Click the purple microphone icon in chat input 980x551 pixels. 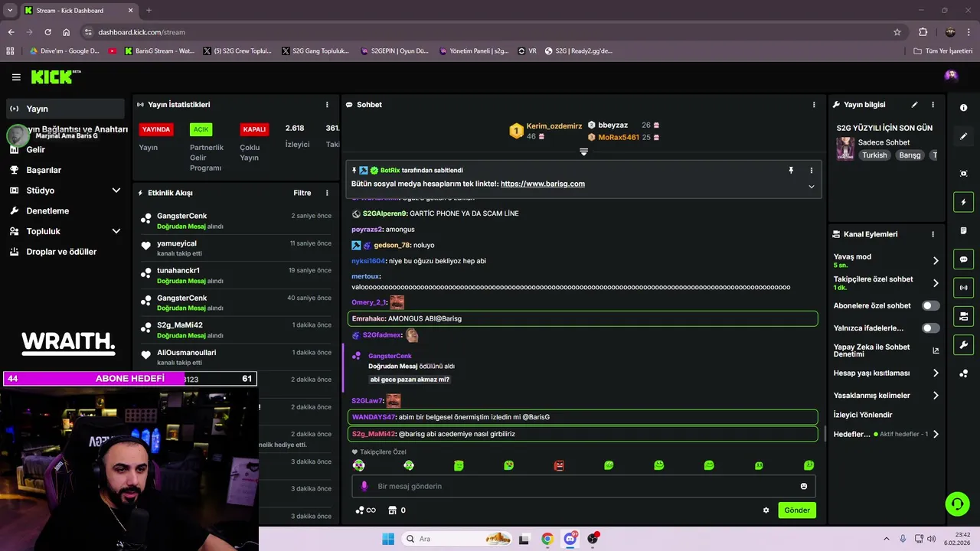pyautogui.click(x=364, y=486)
